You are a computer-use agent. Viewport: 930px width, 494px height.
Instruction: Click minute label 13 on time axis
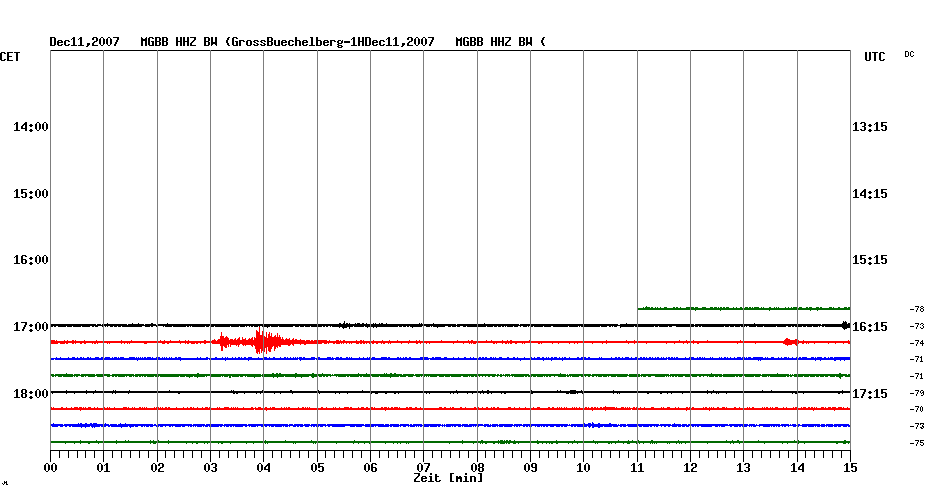click(x=743, y=468)
